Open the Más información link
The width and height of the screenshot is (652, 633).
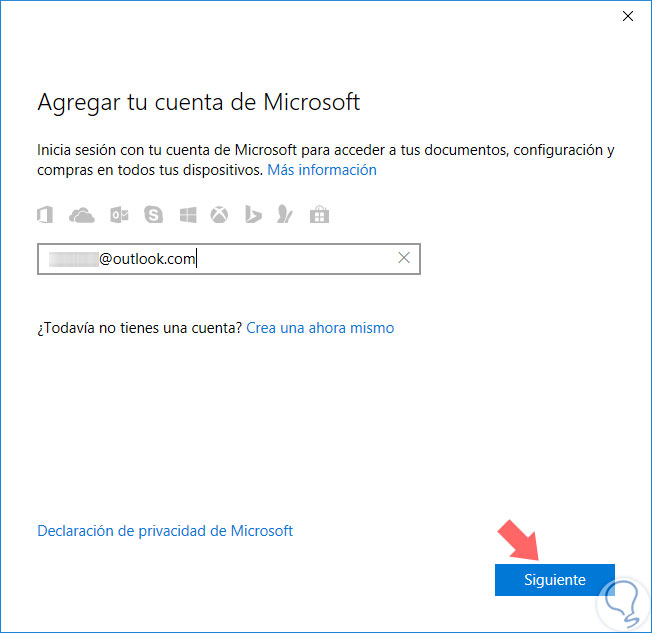tap(322, 170)
